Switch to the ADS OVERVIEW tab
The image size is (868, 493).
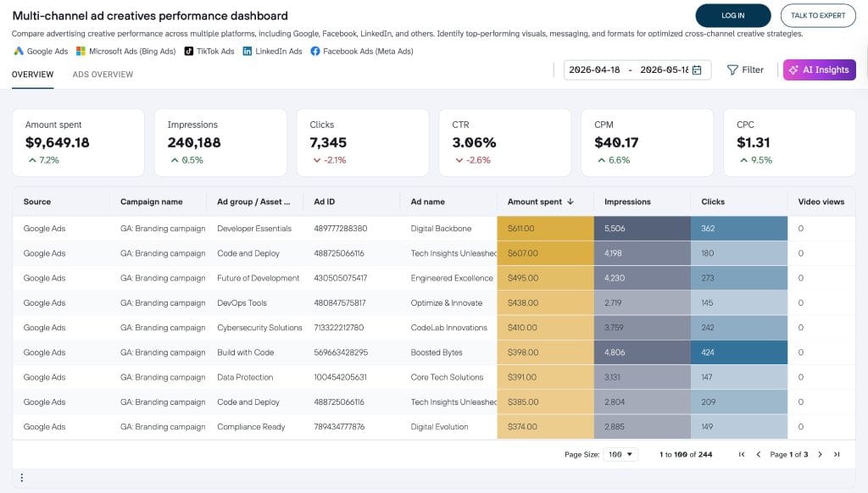[103, 75]
